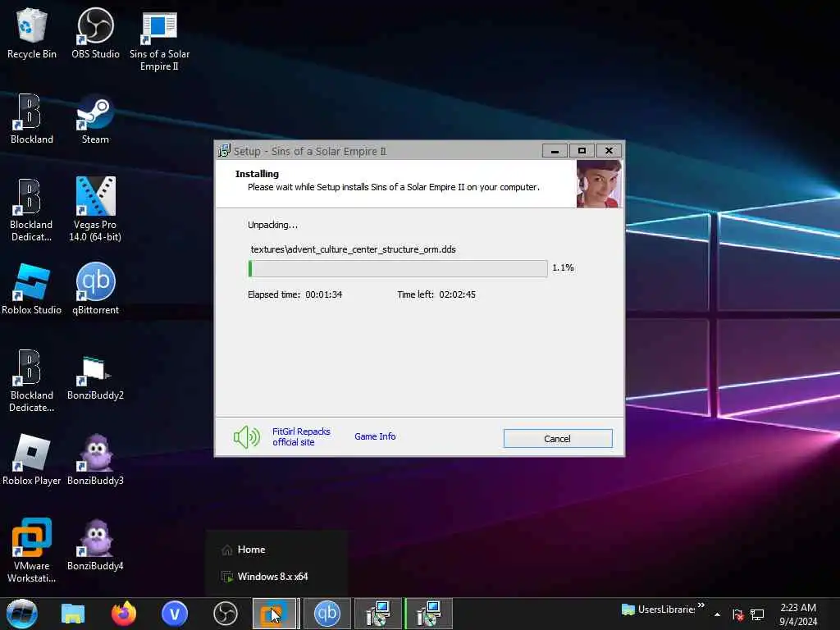Open the Steam desktop icon

click(x=95, y=119)
